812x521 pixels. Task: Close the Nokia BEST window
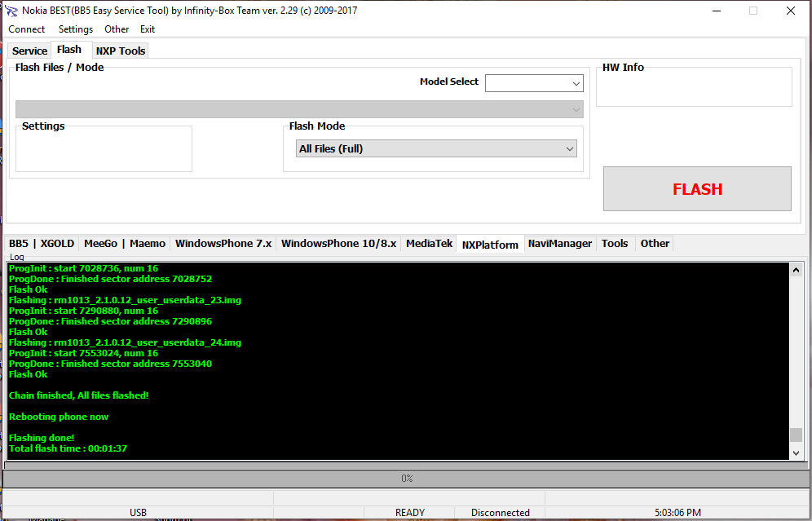(791, 11)
